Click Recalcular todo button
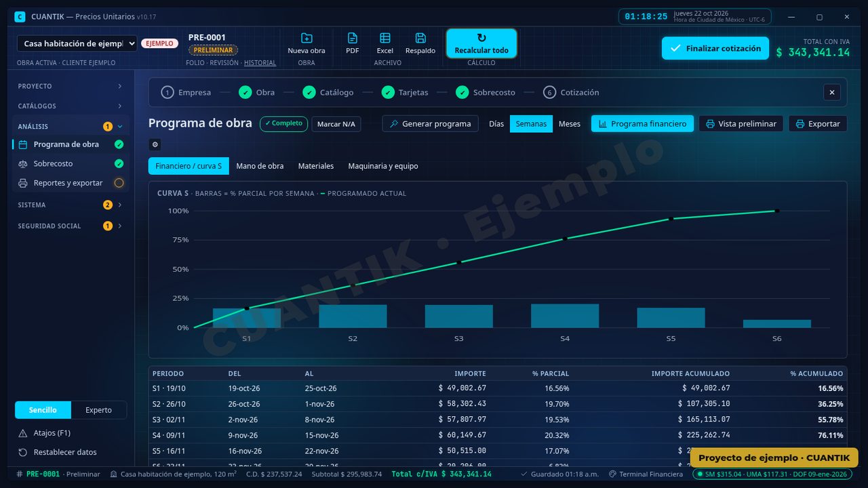The width and height of the screenshot is (868, 488). pyautogui.click(x=481, y=43)
